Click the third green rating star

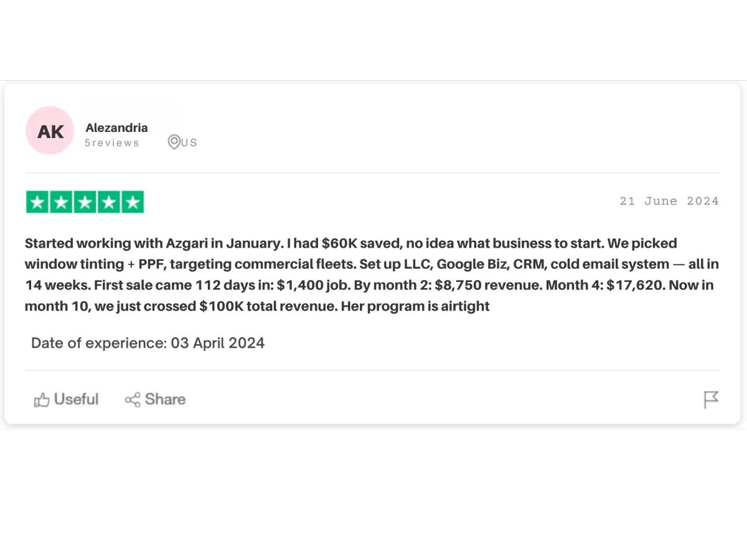(85, 202)
